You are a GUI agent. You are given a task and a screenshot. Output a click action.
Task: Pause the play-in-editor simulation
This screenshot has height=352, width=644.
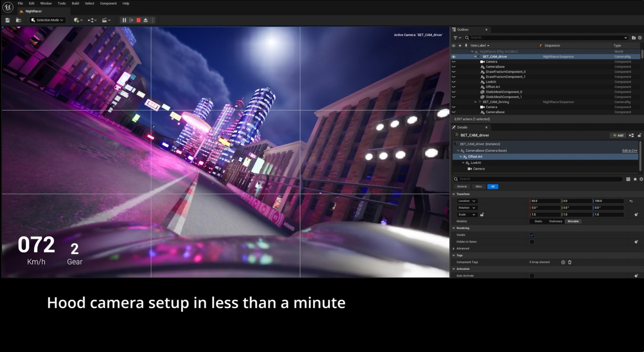(124, 20)
